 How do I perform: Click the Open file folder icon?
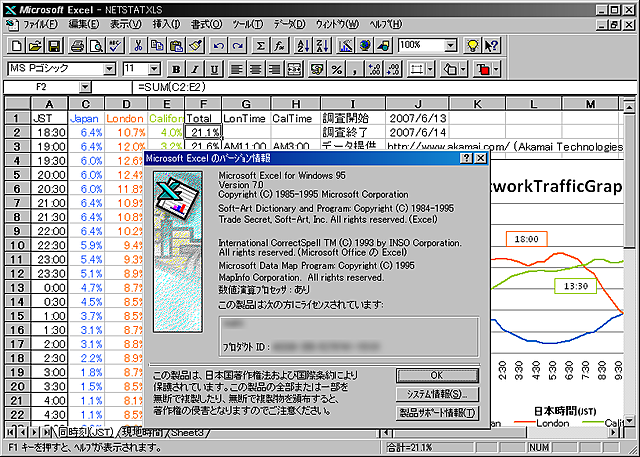pos(35,46)
